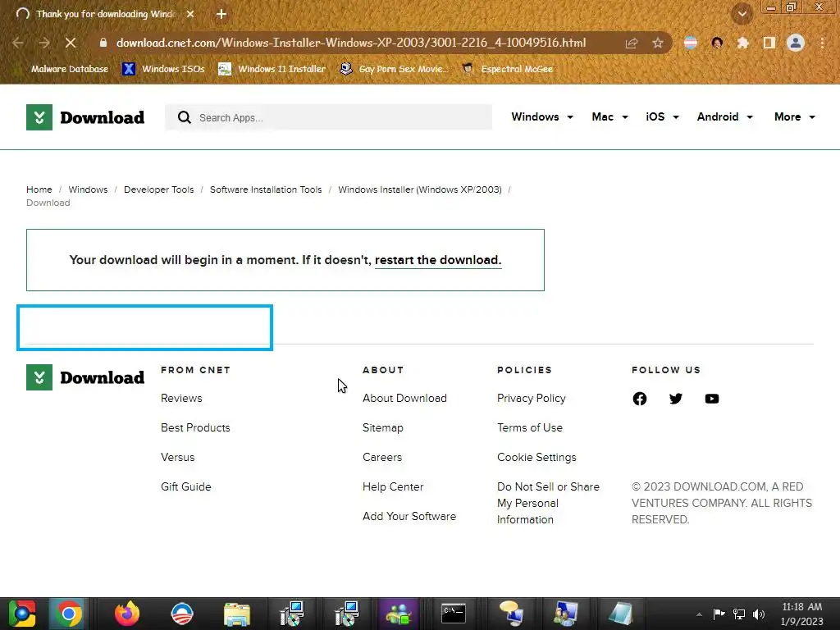The image size is (840, 630).
Task: Click the search magnifier icon
Action: pyautogui.click(x=185, y=117)
